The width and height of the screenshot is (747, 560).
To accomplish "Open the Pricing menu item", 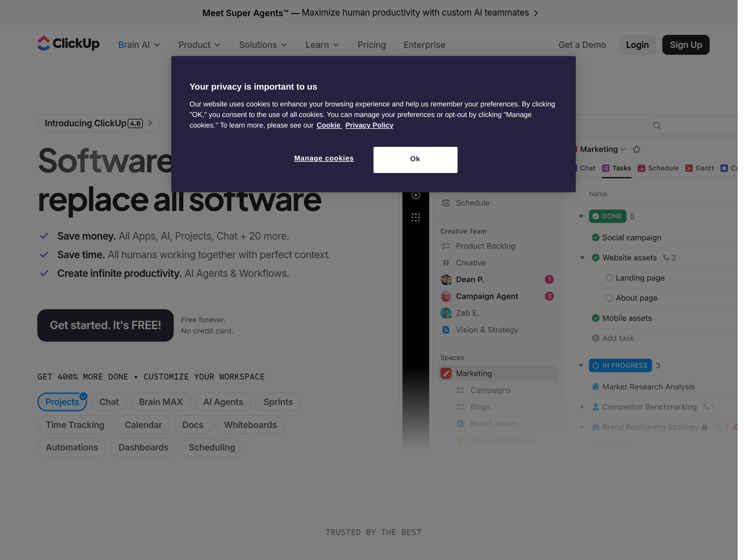I will [x=371, y=45].
